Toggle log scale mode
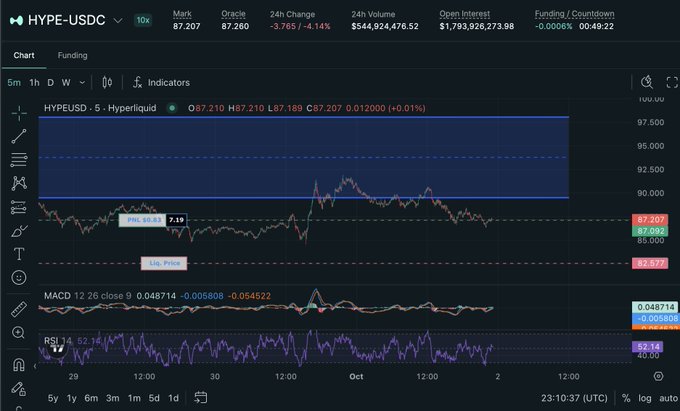The height and width of the screenshot is (411, 680). tap(644, 398)
